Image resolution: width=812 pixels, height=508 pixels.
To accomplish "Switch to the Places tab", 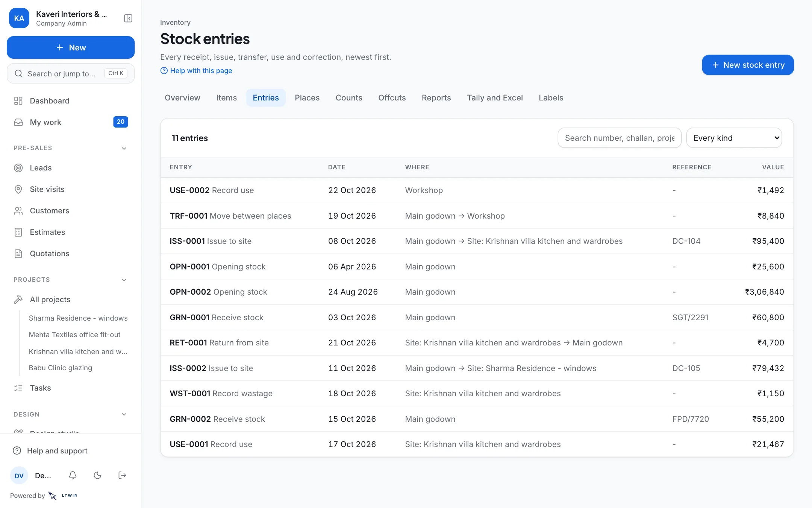I will point(307,98).
